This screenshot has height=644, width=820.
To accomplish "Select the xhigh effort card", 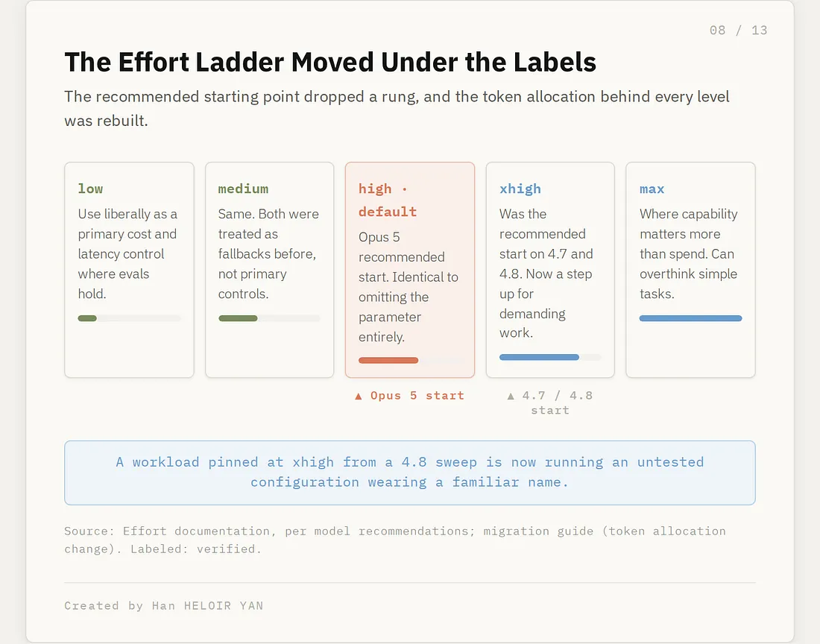I will tap(550, 270).
